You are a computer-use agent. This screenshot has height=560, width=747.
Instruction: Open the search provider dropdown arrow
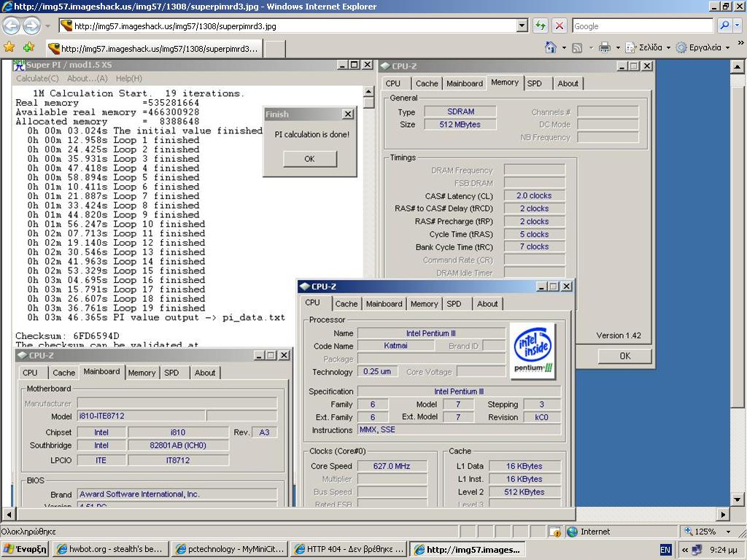tap(738, 26)
